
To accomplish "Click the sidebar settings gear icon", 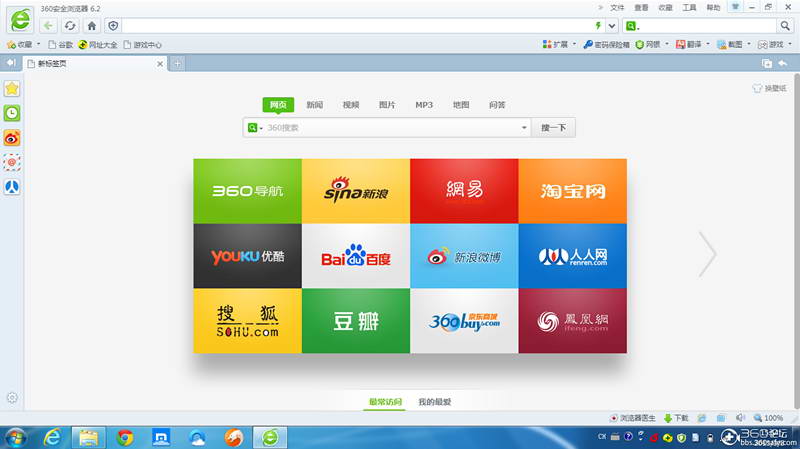I will click(x=12, y=397).
